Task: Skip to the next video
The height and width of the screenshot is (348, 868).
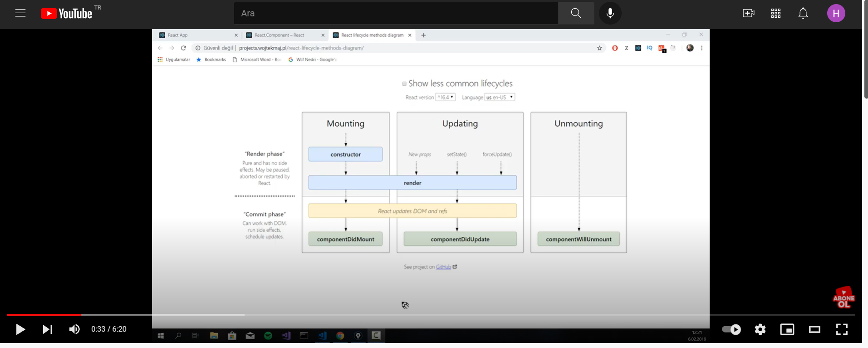Action: click(x=47, y=329)
